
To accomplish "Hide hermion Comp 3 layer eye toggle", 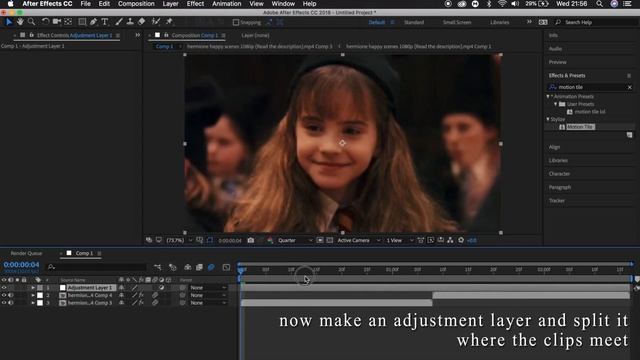I will (4, 303).
